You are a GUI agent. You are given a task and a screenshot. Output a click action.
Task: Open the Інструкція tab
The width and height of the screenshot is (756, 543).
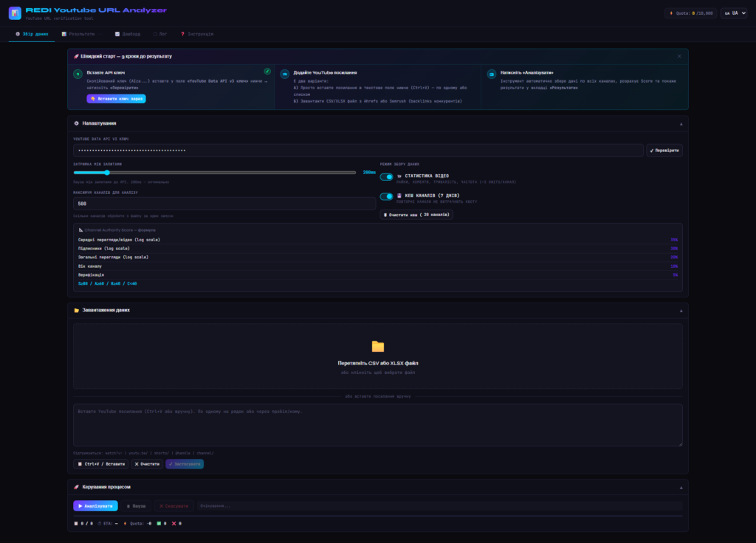coord(196,34)
